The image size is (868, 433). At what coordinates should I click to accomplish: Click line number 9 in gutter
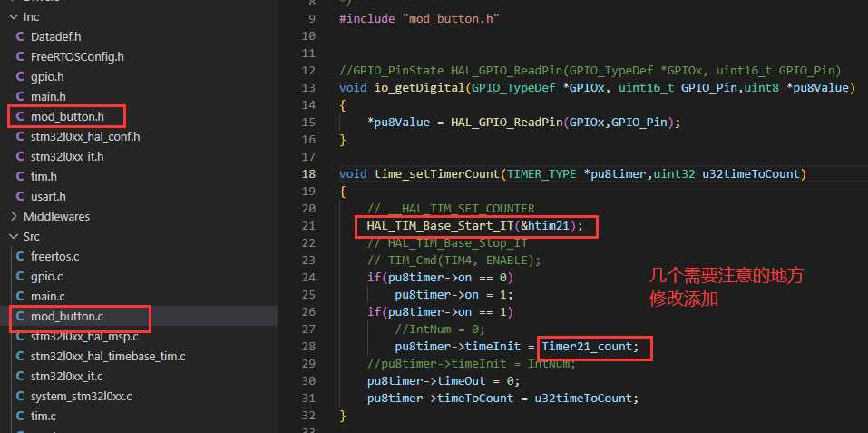tap(312, 19)
